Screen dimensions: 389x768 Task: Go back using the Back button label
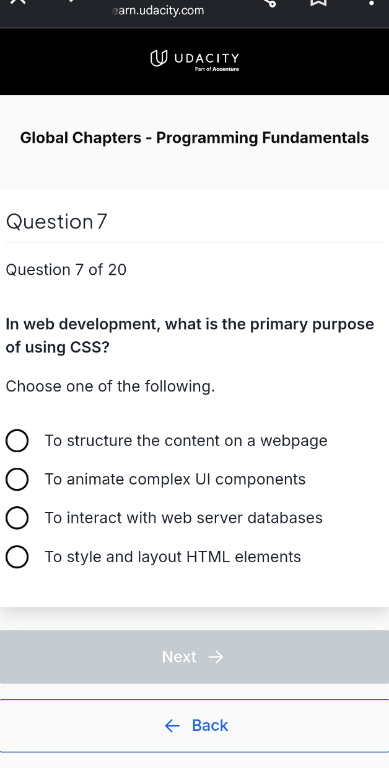pos(210,725)
